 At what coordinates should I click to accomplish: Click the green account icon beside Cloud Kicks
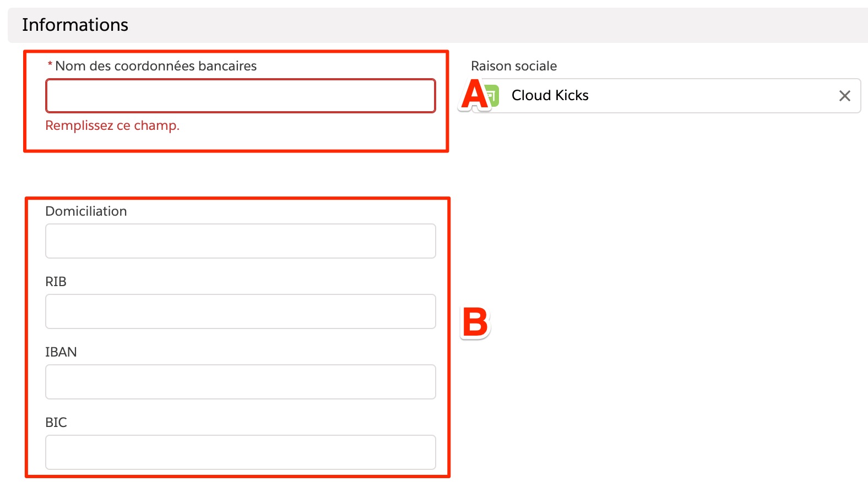tap(492, 96)
